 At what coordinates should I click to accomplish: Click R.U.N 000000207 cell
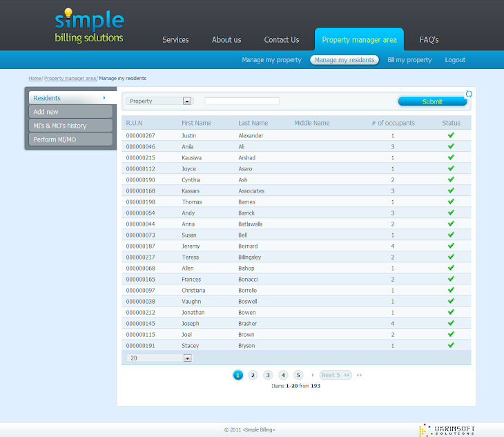point(140,135)
